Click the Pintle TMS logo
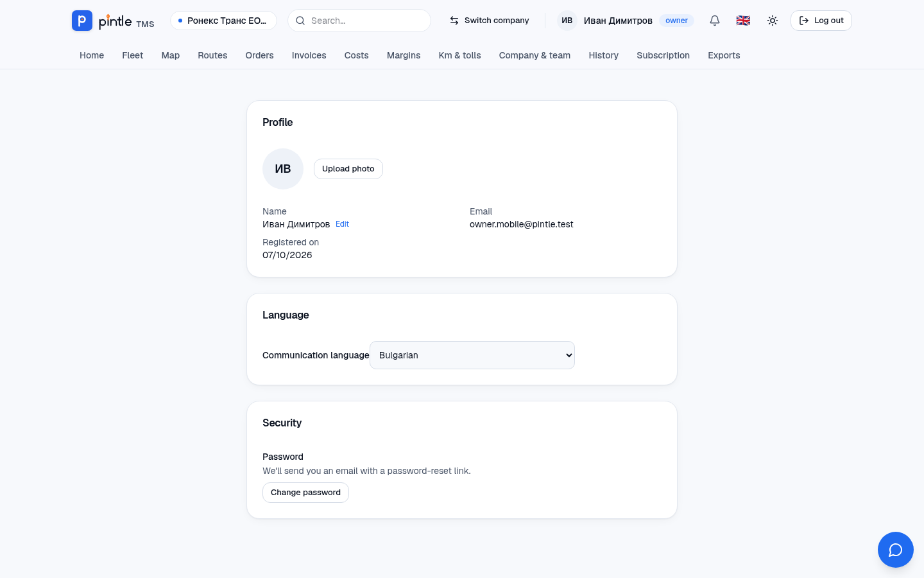 click(x=113, y=21)
